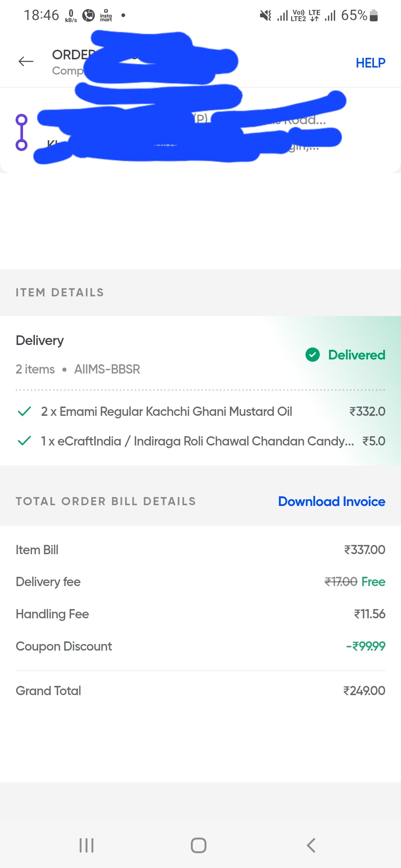Tap the checkmark beside eCraftIndia Roli Chawal item

[x=24, y=441]
